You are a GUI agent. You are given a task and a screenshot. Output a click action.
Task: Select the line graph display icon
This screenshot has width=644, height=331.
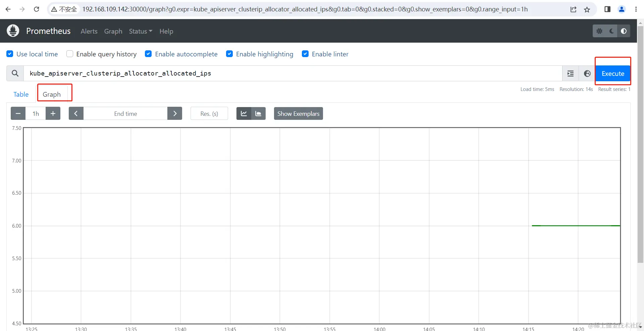tap(244, 113)
